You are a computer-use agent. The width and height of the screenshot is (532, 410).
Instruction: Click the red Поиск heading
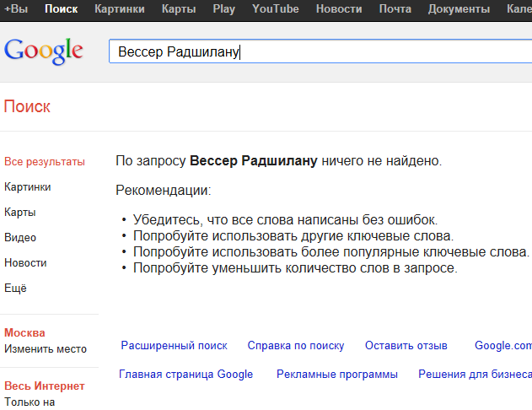(x=27, y=106)
